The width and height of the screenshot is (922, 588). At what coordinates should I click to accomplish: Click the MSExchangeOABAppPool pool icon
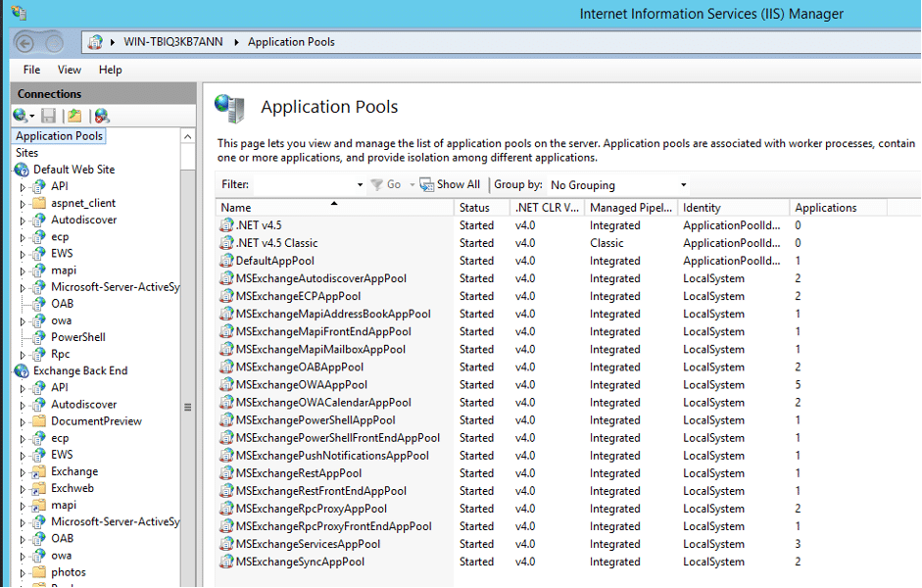tap(226, 367)
